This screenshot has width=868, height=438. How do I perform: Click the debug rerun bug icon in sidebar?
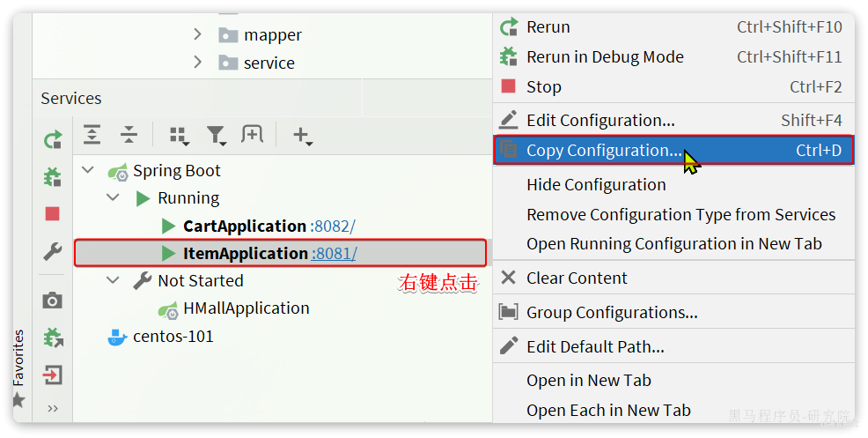(x=53, y=177)
